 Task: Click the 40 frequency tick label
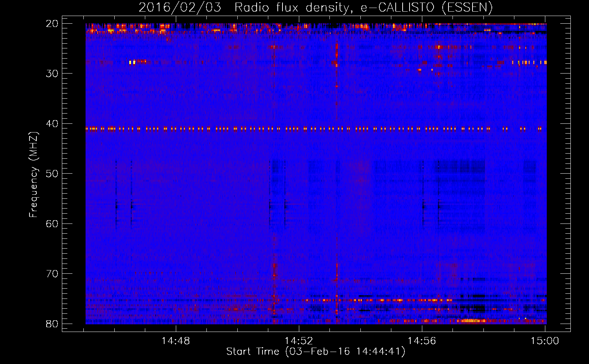(52, 124)
